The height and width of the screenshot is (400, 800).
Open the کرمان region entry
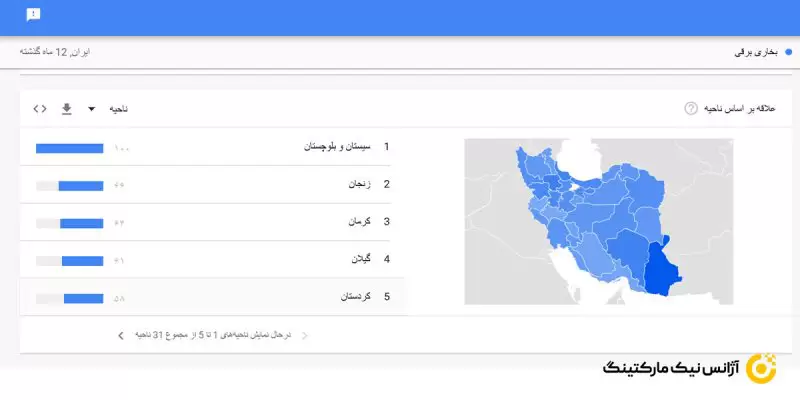(x=358, y=221)
